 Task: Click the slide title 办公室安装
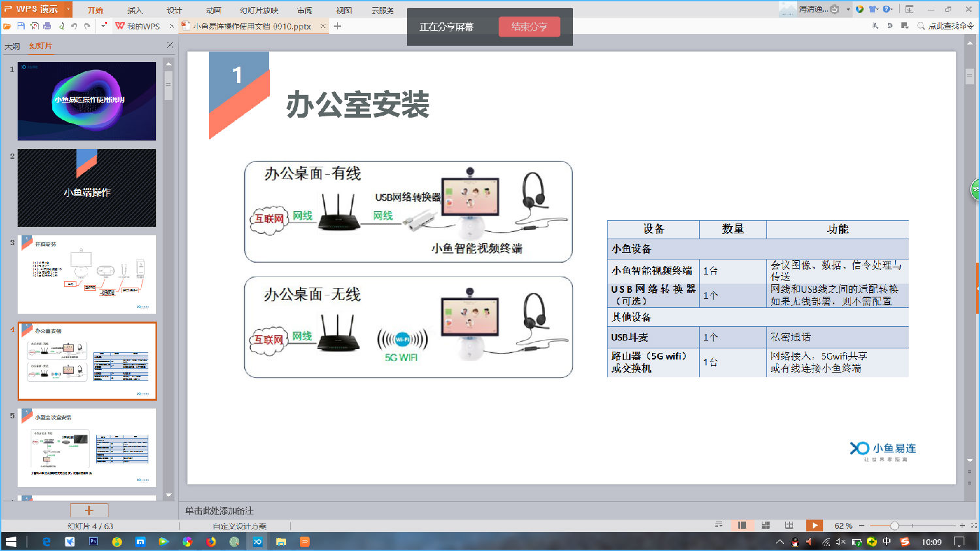pos(357,105)
